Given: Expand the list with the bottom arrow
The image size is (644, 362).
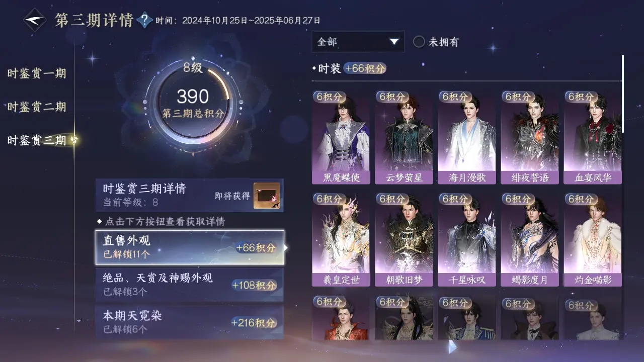Looking at the screenshot, I should [452, 346].
